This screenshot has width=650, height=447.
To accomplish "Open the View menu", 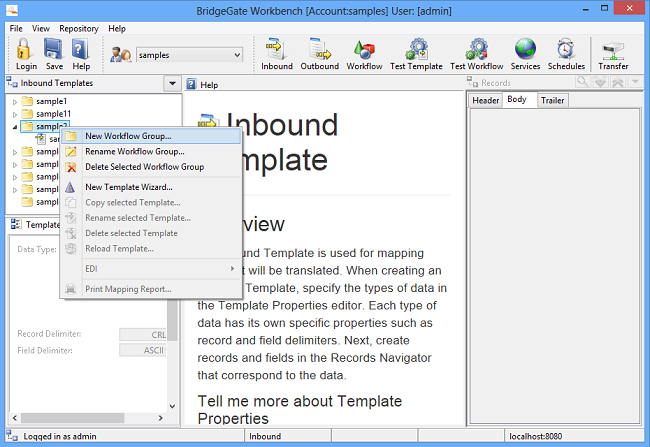I will click(41, 29).
